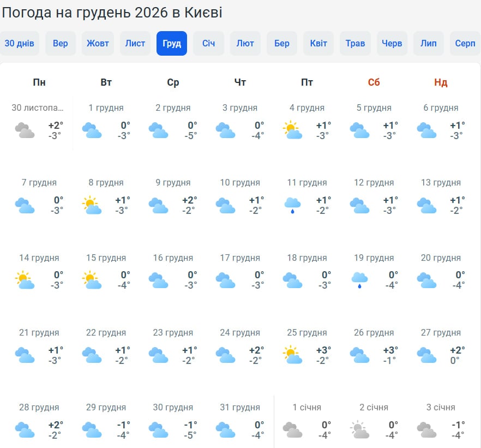This screenshot has width=481, height=448.
Task: Switch to the Вер month tab
Action: pos(61,43)
